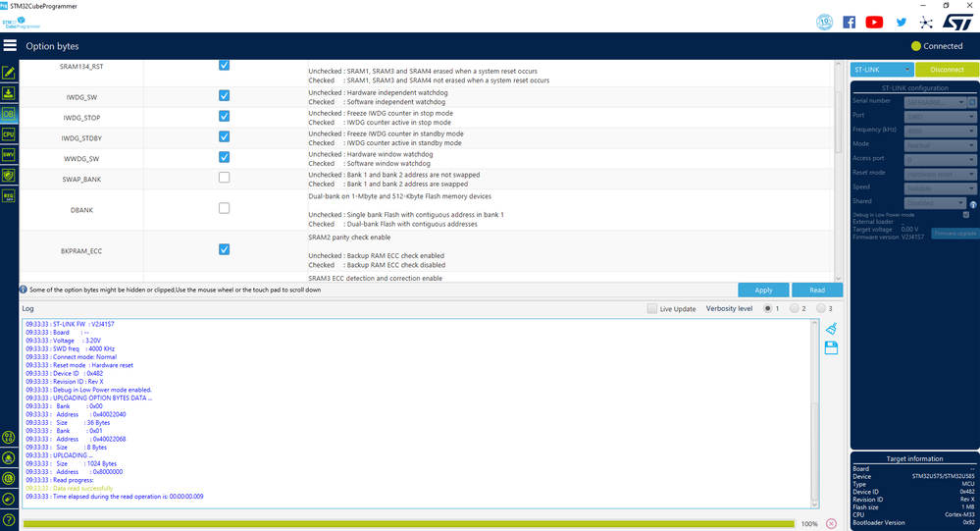Open the REG registers sidebar icon
The image size is (980, 531).
click(9, 196)
